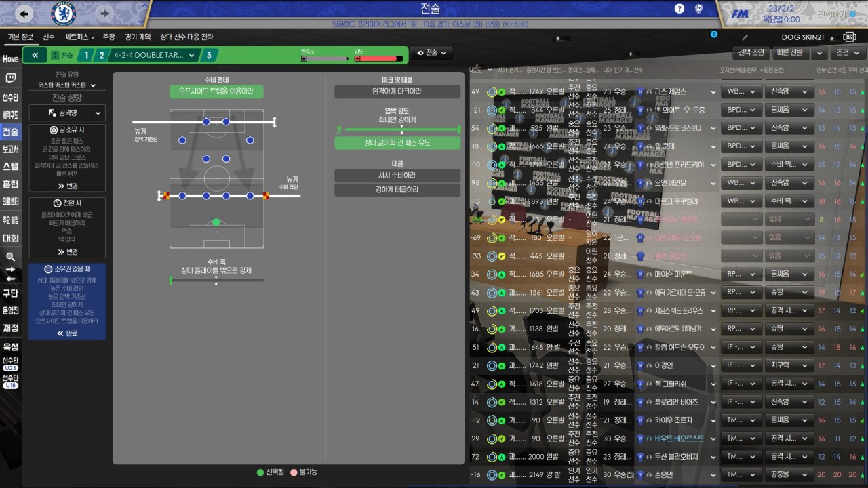868x488 pixels.
Task: Switch to the 주장 tab
Action: (x=108, y=37)
